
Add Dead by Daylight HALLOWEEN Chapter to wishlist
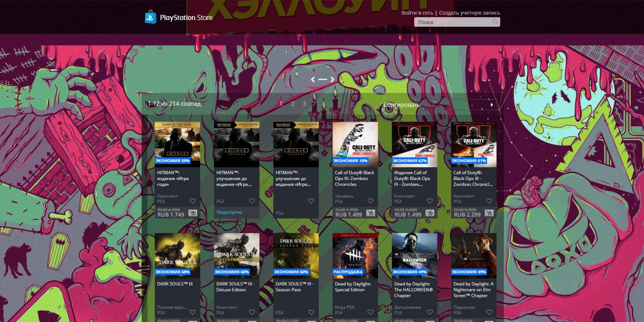click(429, 312)
